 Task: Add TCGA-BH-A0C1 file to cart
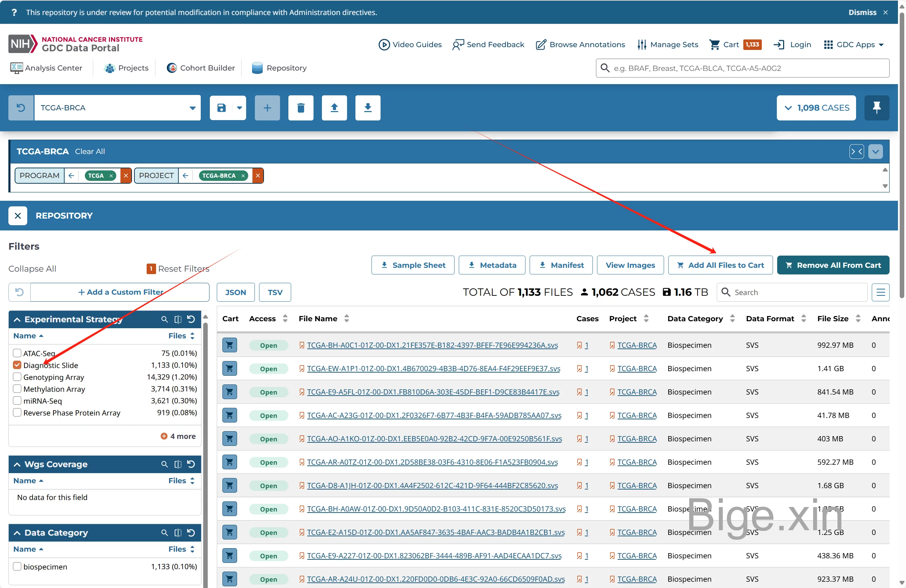[x=229, y=345]
